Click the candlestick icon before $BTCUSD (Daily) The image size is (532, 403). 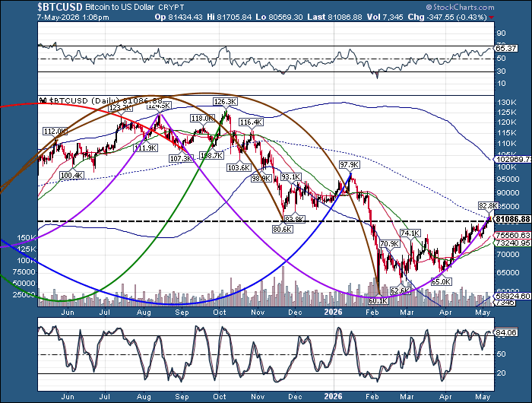point(43,100)
